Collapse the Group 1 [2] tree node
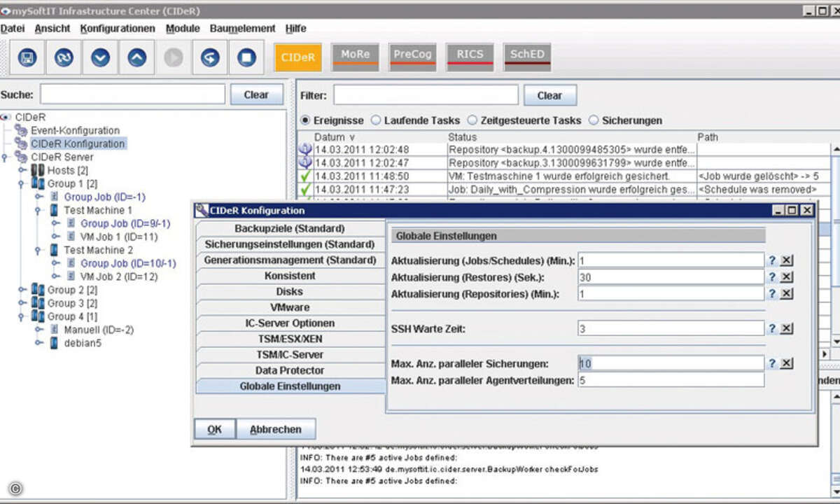Image resolution: width=840 pixels, height=504 pixels. click(x=22, y=183)
